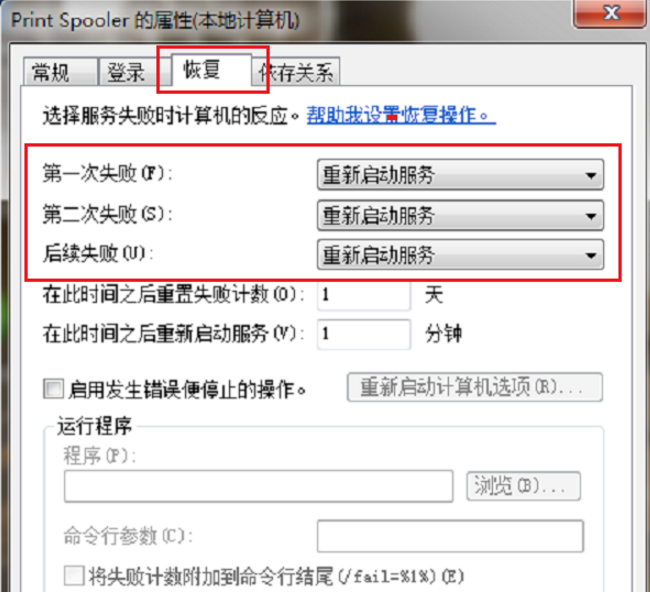Image resolution: width=650 pixels, height=592 pixels.
Task: Close the Print Spooler properties window
Action: click(x=609, y=13)
